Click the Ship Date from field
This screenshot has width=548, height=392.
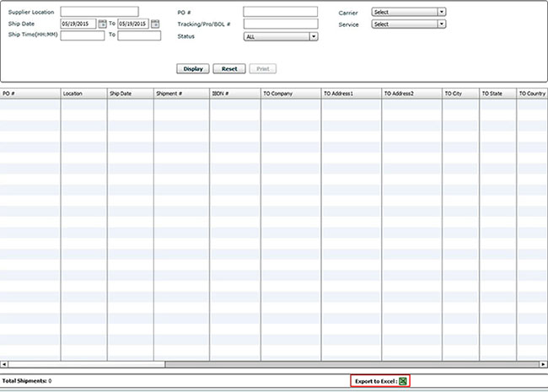tap(78, 24)
